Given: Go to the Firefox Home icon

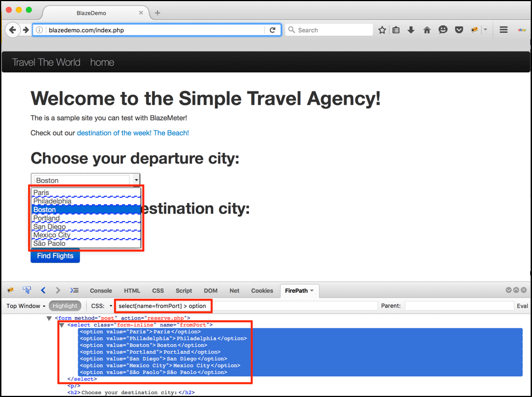Looking at the screenshot, I should [x=427, y=30].
